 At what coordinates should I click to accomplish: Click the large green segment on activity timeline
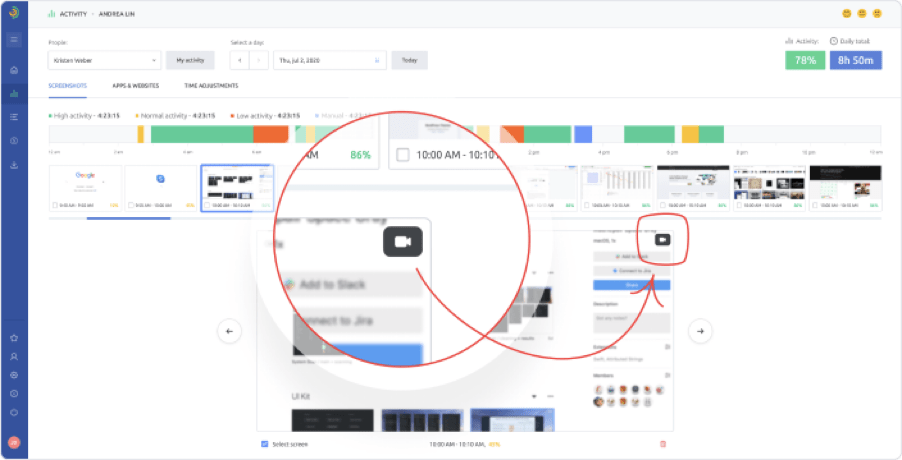tap(202, 134)
